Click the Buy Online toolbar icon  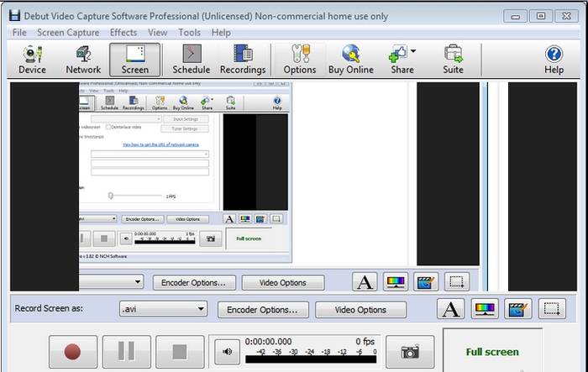[350, 60]
